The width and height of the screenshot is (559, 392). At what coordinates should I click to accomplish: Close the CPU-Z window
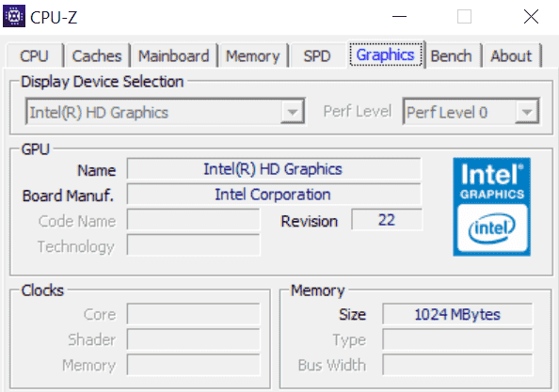pos(531,16)
